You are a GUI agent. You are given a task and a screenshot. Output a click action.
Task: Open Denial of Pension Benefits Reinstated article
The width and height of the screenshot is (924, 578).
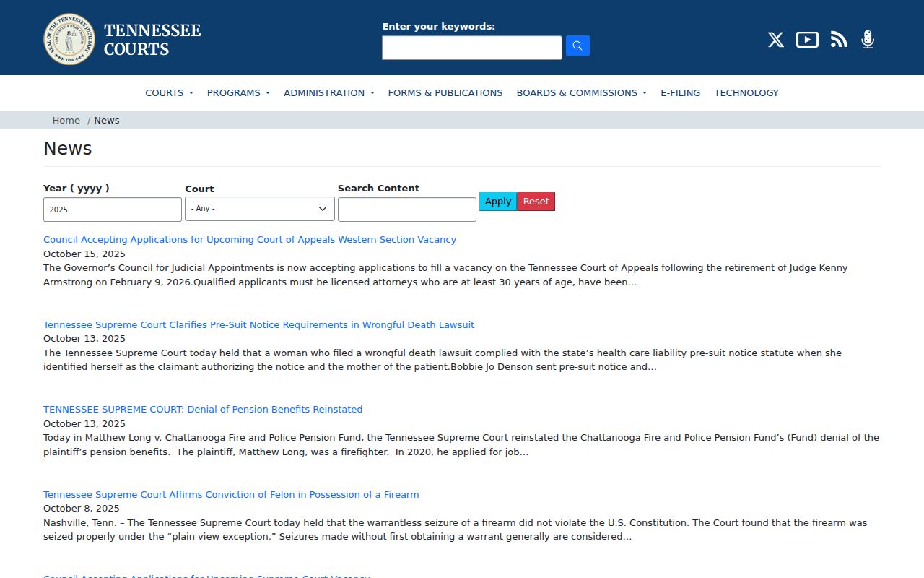(203, 409)
